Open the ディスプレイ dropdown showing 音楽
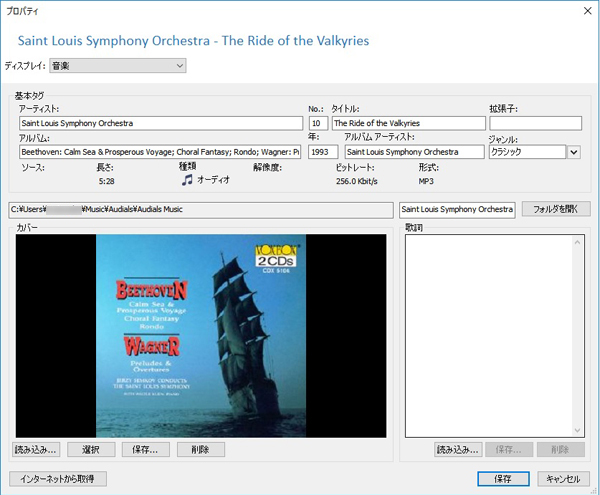 [117, 66]
